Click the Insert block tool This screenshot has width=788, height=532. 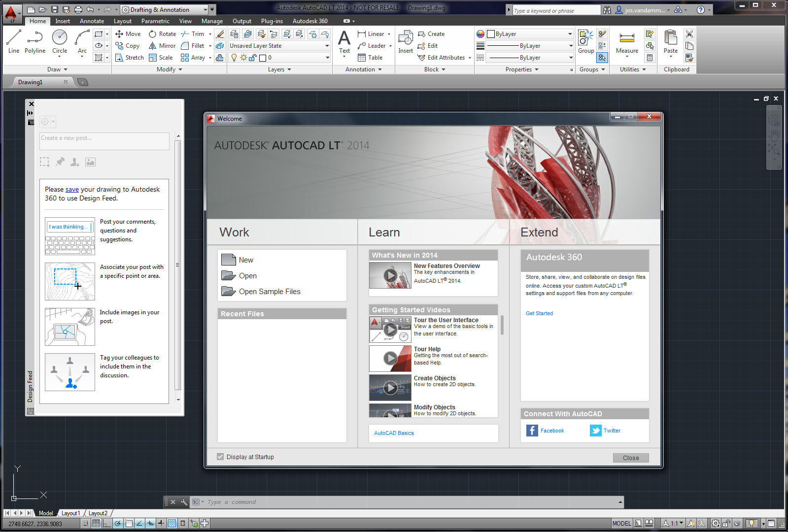(x=406, y=42)
